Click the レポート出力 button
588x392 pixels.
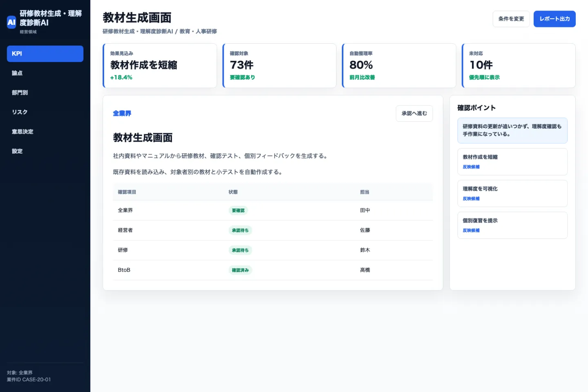[555, 19]
